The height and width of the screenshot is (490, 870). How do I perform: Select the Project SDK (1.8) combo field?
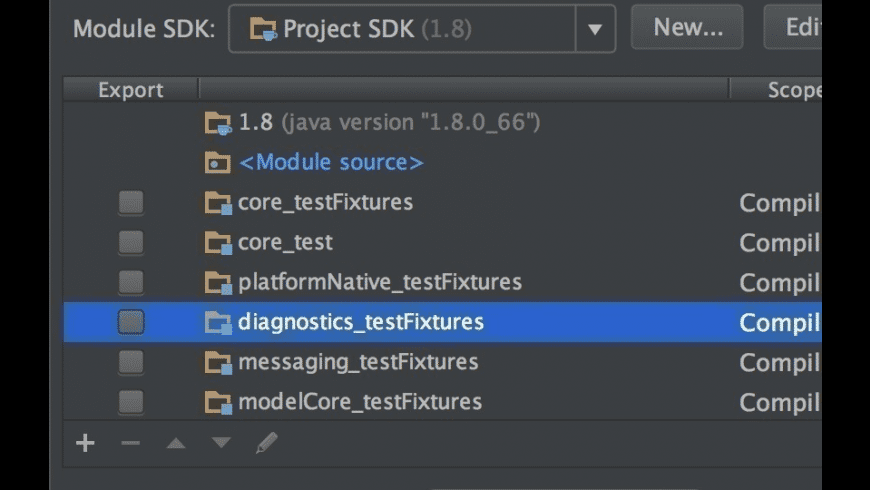[x=402, y=29]
